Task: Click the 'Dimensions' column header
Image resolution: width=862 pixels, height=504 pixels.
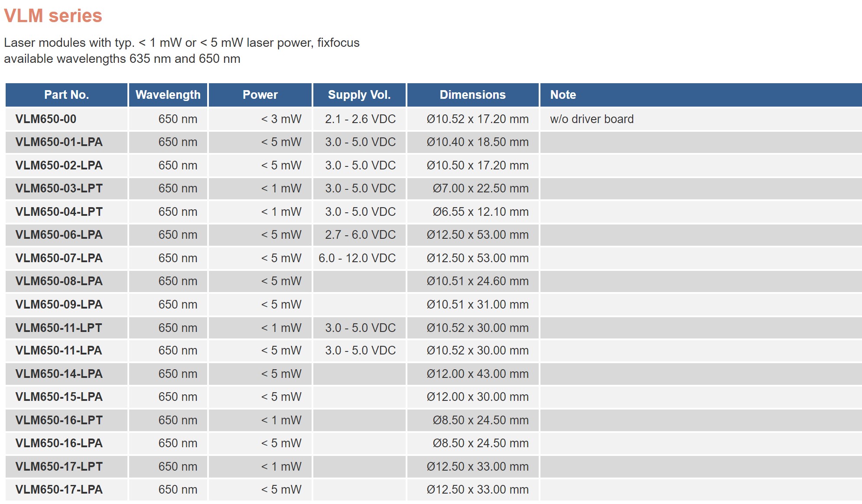Action: (473, 95)
